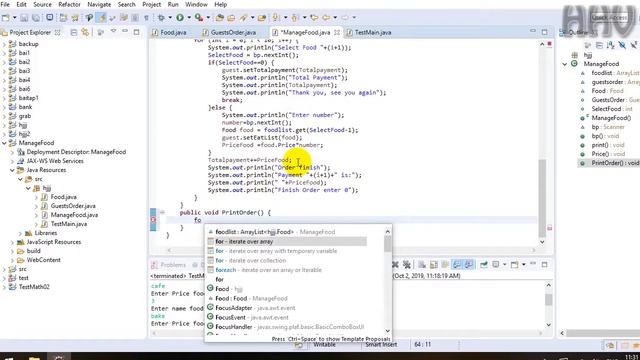Toggle Show Console on standard error change

[469, 264]
